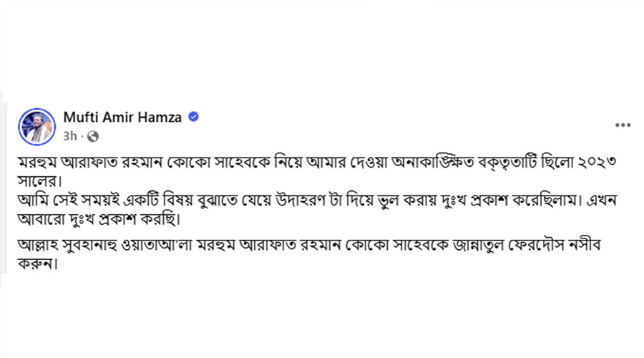The image size is (644, 358).
Task: Click the globe public-audience icon
Action: (x=92, y=135)
